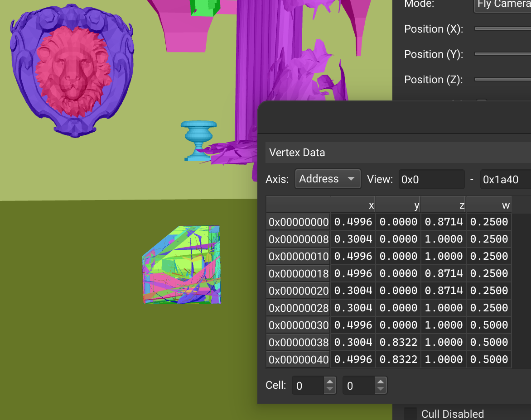Select the w column header
Screen dimensions: 531x420
pyautogui.click(x=489, y=205)
